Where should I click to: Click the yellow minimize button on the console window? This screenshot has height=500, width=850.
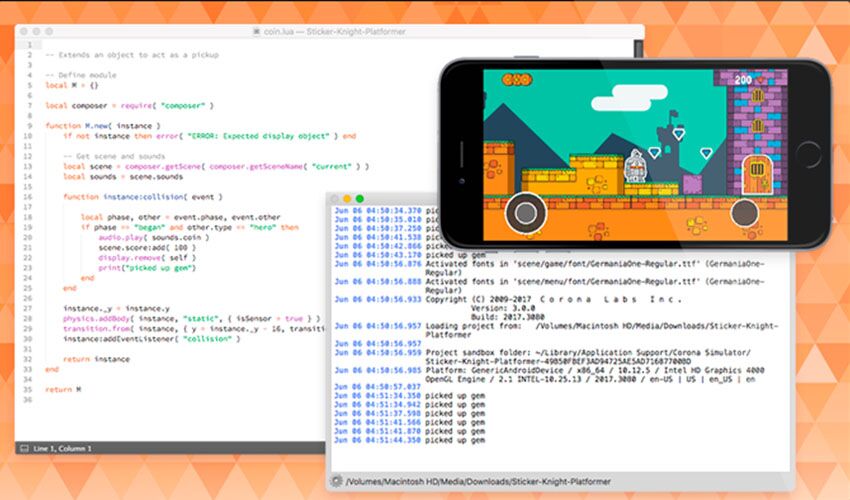pos(347,198)
